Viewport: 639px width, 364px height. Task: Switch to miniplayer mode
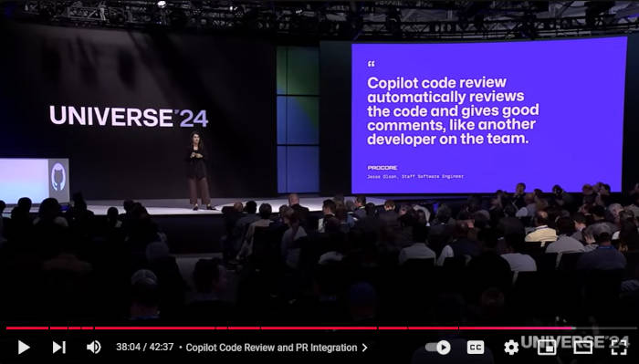(547, 348)
